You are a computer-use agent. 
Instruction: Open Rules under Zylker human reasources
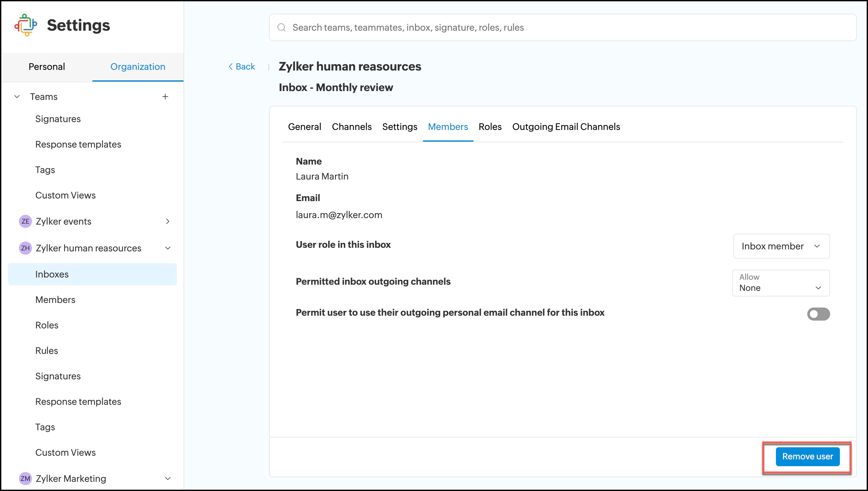pos(47,351)
